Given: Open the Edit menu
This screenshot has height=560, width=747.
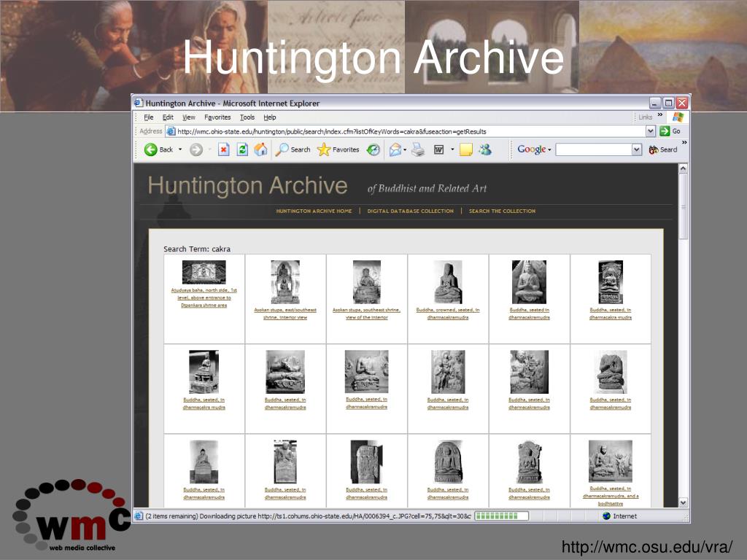Looking at the screenshot, I should point(168,117).
